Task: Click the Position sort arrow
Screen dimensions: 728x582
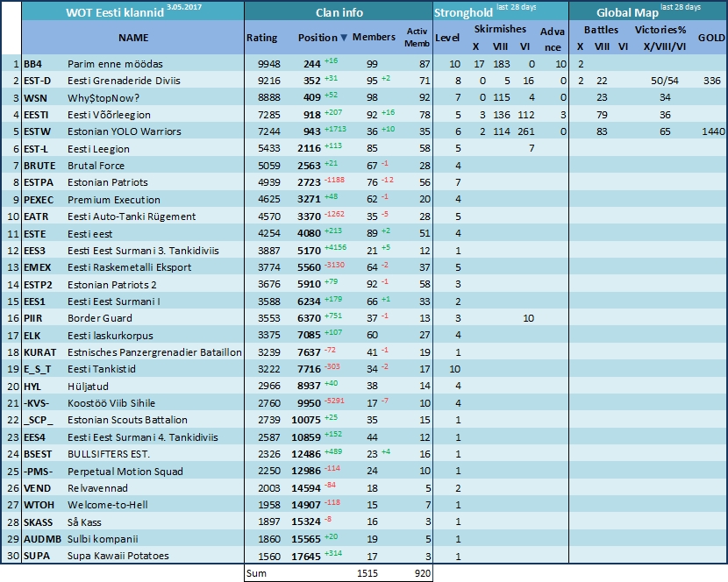Action: 344,38
